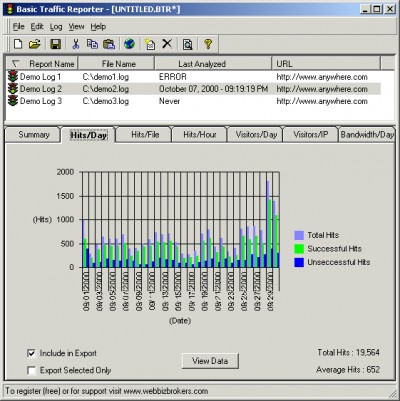Show the Visitors/Day tab
The image size is (400, 401).
pyautogui.click(x=256, y=135)
